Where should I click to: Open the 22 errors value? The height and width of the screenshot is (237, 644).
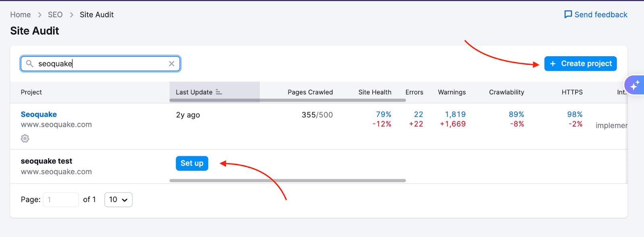pos(418,114)
